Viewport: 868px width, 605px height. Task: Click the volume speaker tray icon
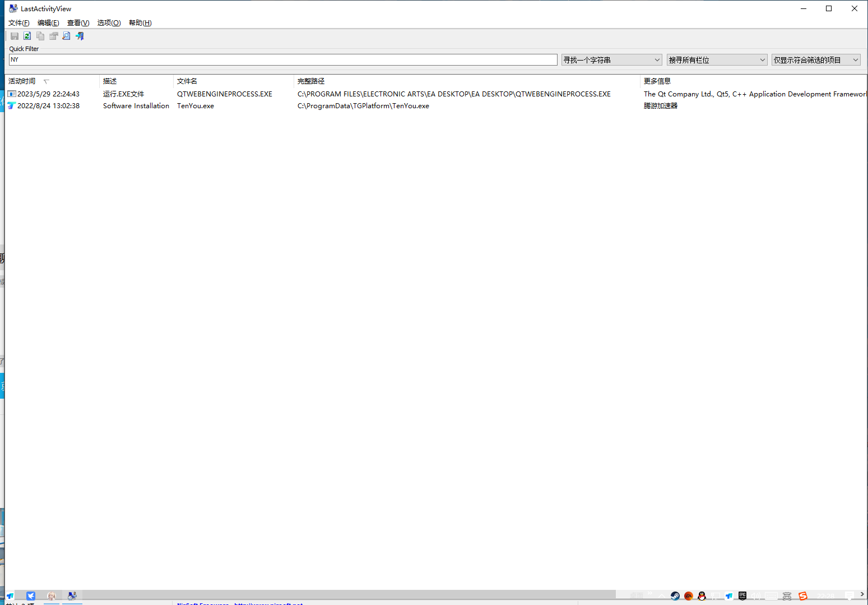(756, 596)
